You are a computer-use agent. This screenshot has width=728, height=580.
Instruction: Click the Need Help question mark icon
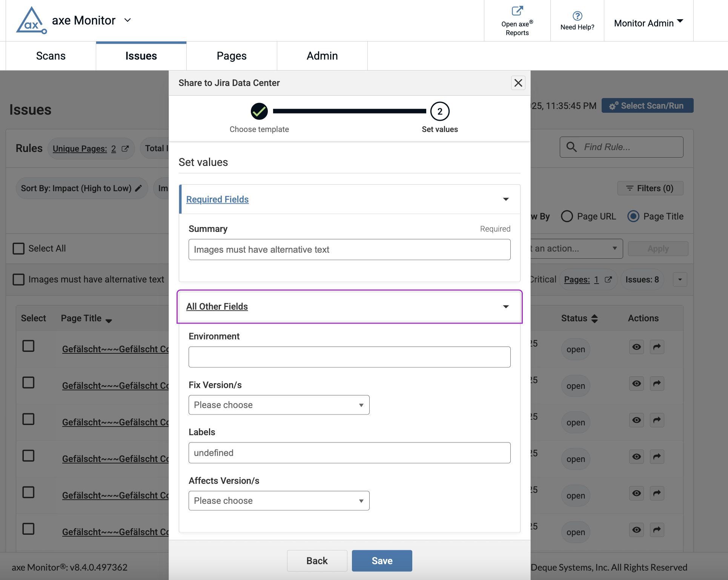[x=577, y=16]
